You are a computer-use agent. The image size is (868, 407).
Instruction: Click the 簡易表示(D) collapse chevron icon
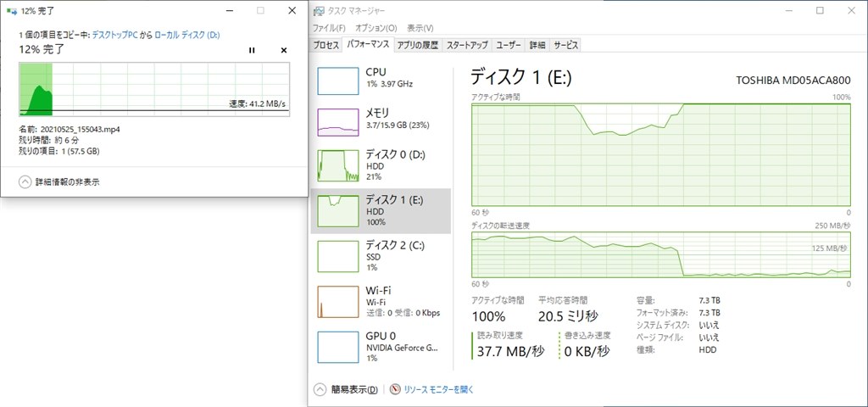click(x=320, y=390)
